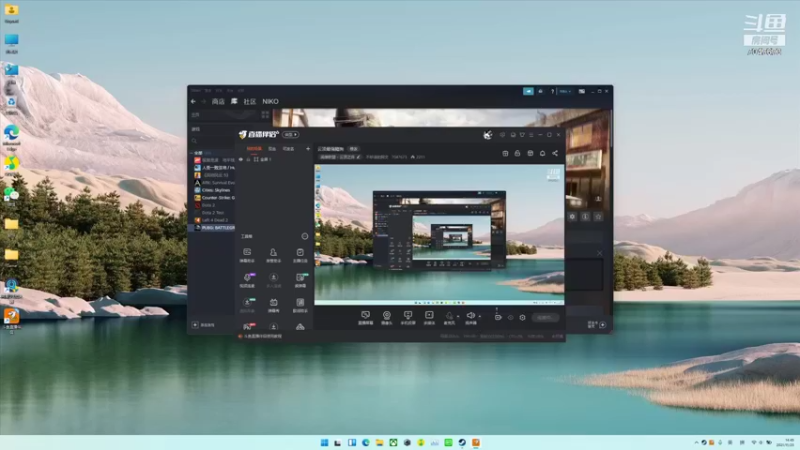Viewport: 800px width, 450px height.
Task: Open the first tool icon in the 工具箱 grid
Action: [247, 255]
